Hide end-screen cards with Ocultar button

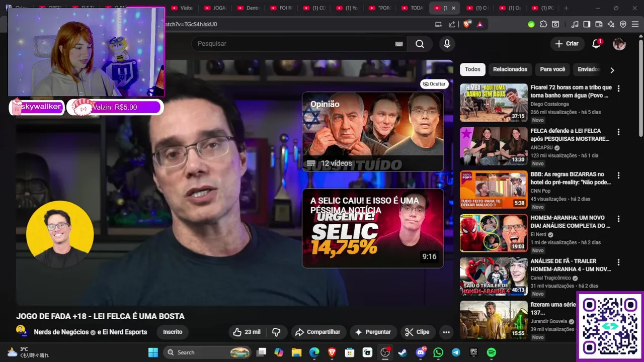coord(434,84)
